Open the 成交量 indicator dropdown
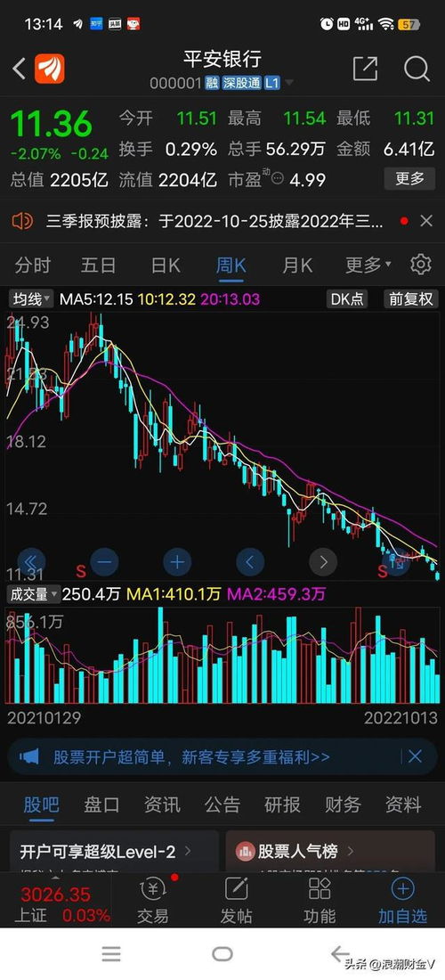 [34, 593]
